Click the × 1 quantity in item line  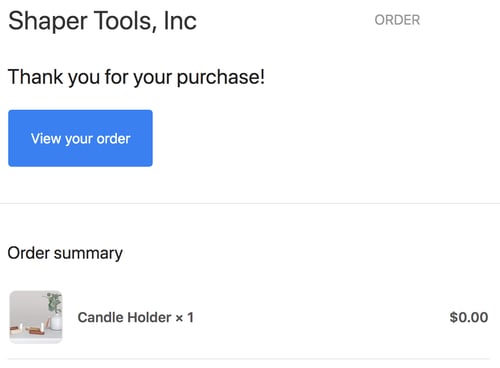pyautogui.click(x=184, y=318)
